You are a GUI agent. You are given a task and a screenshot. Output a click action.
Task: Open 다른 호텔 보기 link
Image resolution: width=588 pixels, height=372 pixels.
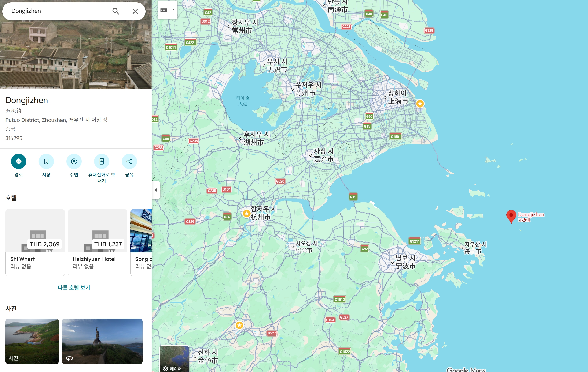coord(74,287)
